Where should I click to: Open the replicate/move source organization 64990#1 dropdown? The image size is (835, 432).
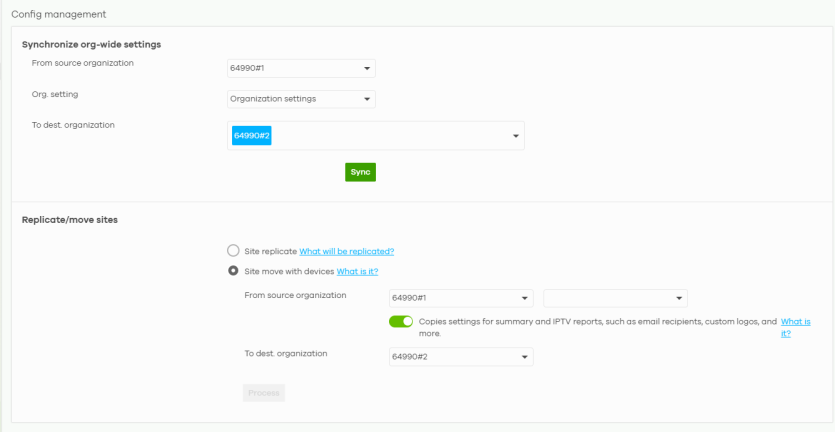pyautogui.click(x=460, y=299)
